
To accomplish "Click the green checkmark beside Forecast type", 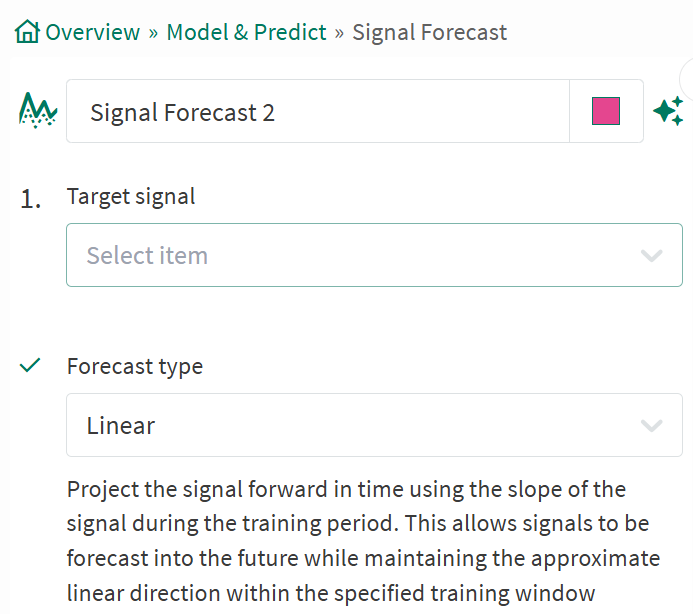I will pyautogui.click(x=31, y=366).
